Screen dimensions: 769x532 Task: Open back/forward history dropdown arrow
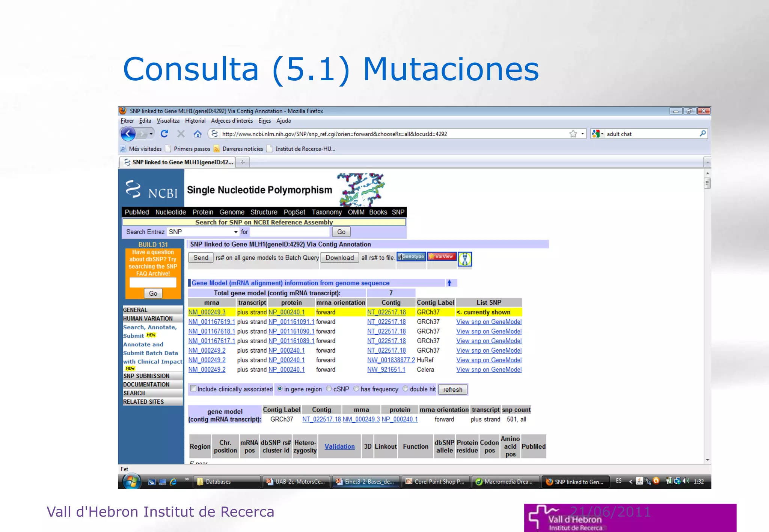tap(151, 134)
